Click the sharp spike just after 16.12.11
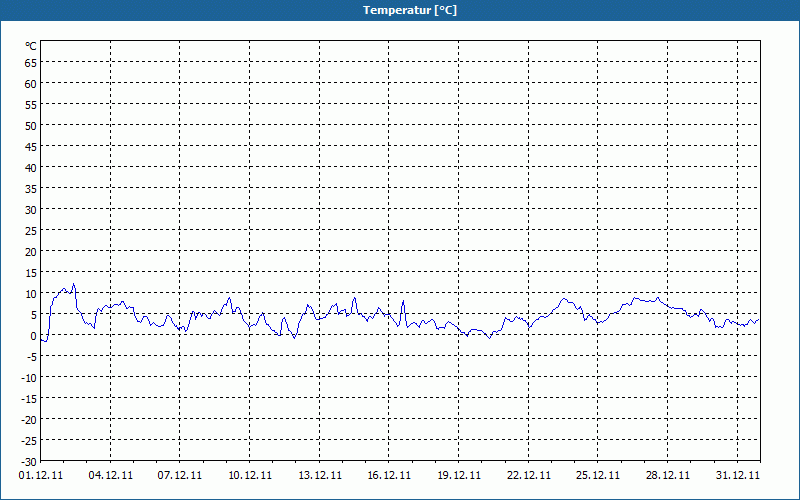 [x=403, y=301]
